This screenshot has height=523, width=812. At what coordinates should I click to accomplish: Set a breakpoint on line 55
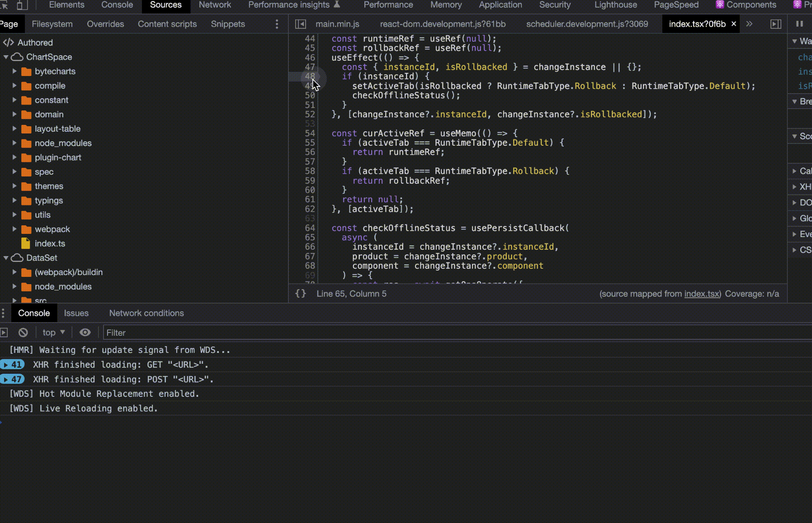[310, 143]
